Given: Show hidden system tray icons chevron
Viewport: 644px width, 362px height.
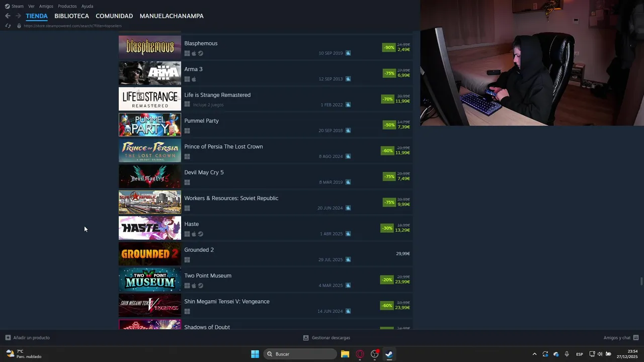Looking at the screenshot, I should point(534,354).
